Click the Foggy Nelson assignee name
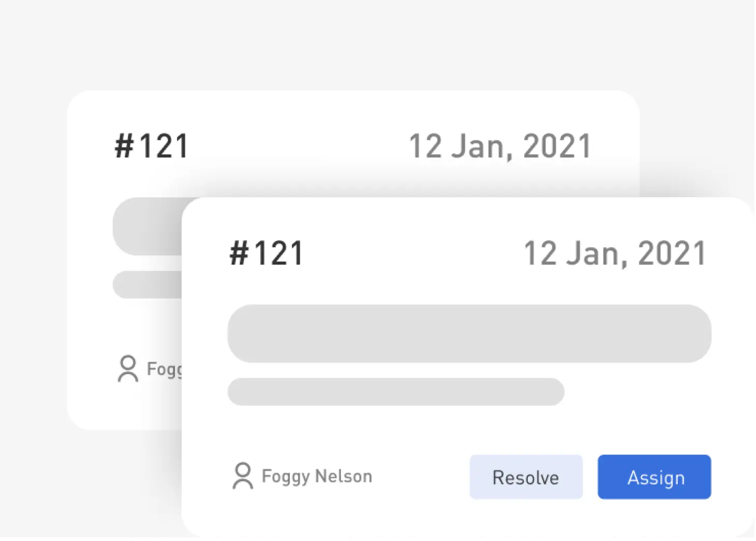Image resolution: width=756 pixels, height=541 pixels. click(x=317, y=476)
